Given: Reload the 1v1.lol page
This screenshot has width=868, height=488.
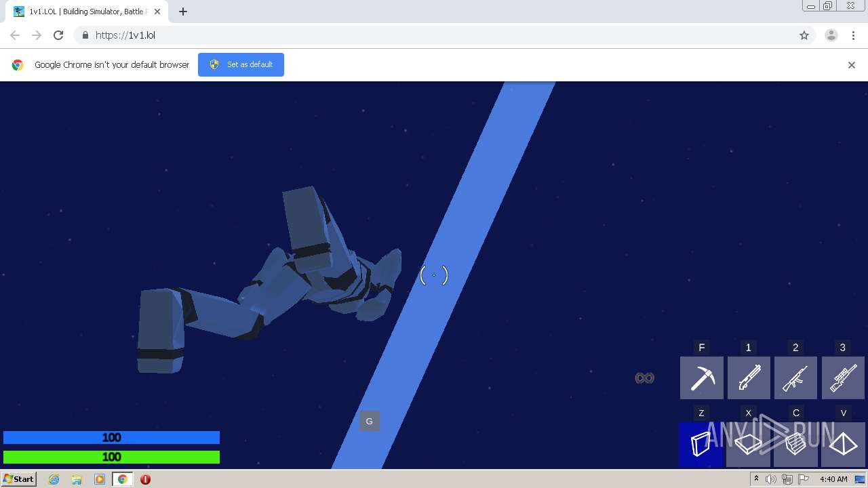Looking at the screenshot, I should point(58,35).
